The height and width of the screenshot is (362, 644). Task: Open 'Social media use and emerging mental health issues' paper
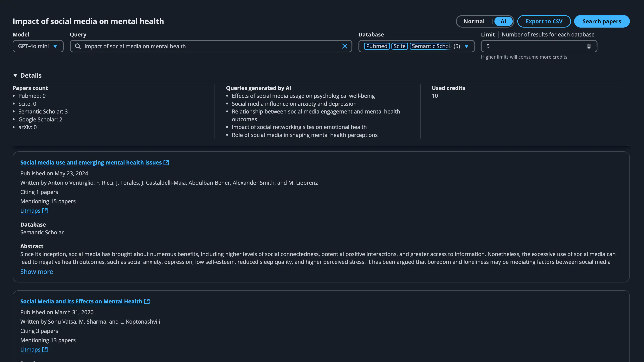(x=91, y=163)
